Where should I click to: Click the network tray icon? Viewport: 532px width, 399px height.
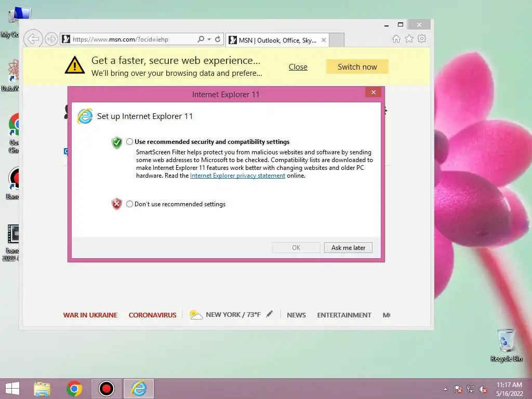coord(471,389)
